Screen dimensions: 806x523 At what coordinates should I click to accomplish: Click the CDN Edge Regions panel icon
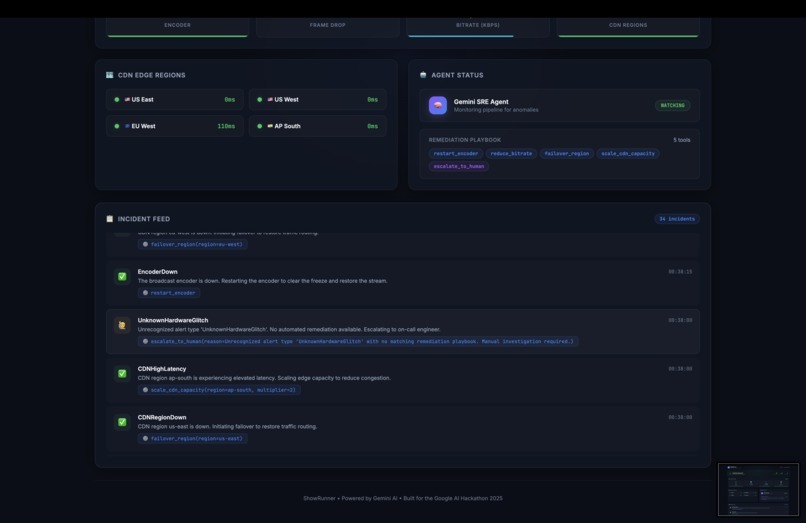click(109, 75)
